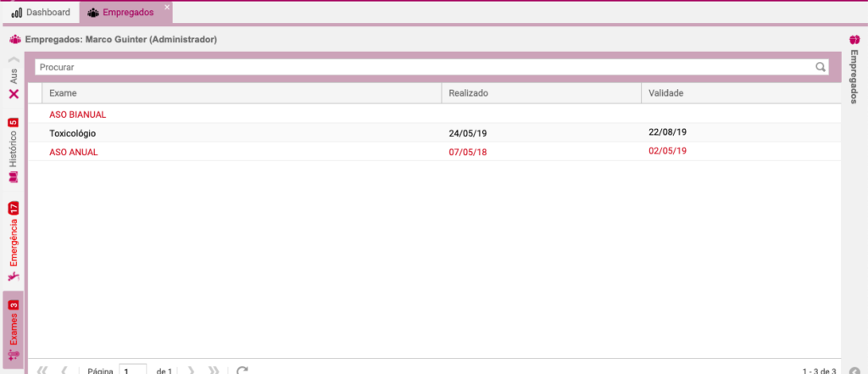Click the magnifier search icon
This screenshot has height=374, width=868.
pyautogui.click(x=821, y=67)
